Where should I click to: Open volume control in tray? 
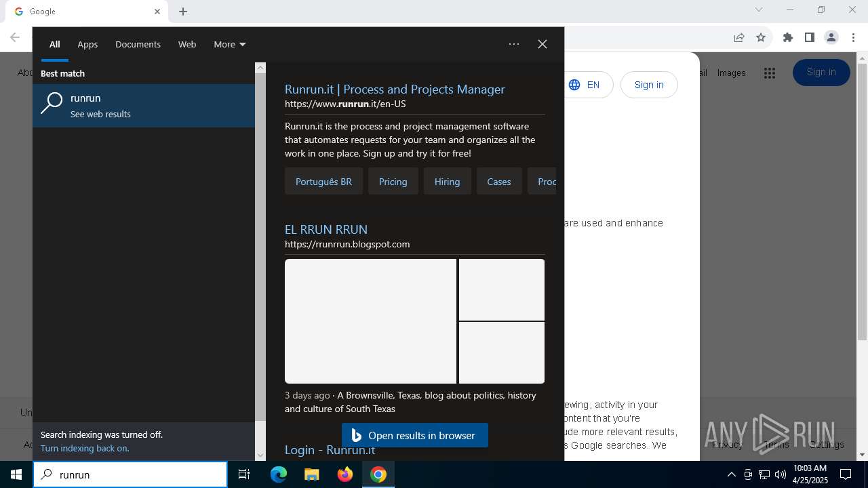pos(780,474)
